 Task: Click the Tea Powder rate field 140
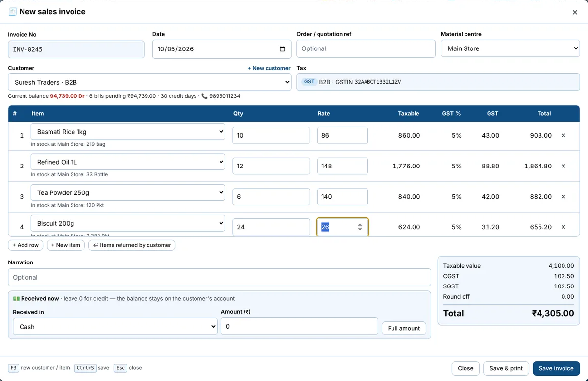click(x=343, y=197)
